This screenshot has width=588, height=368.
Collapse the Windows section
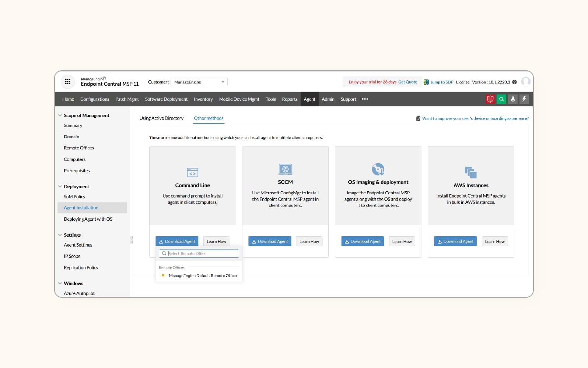click(60, 283)
